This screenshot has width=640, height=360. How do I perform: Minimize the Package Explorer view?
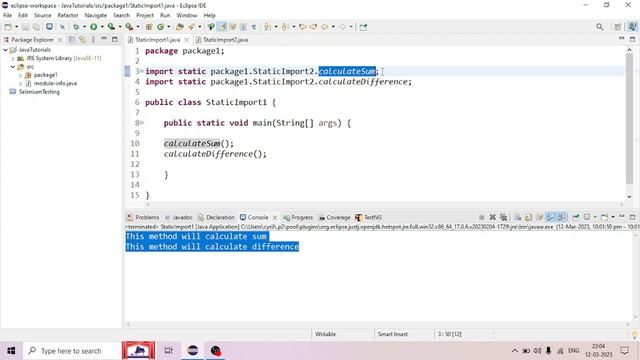pyautogui.click(x=104, y=39)
